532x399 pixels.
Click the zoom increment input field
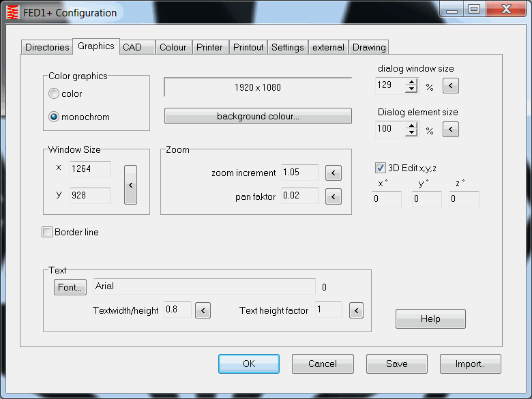click(299, 173)
